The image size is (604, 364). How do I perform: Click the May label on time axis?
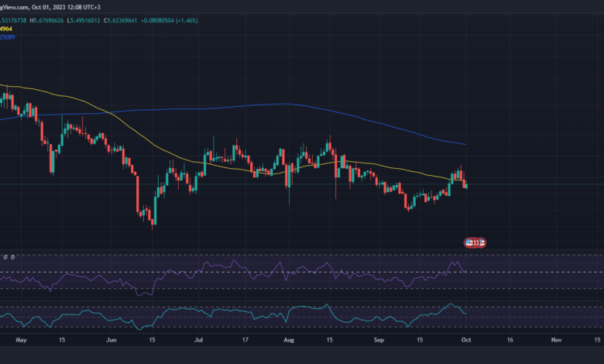21,339
